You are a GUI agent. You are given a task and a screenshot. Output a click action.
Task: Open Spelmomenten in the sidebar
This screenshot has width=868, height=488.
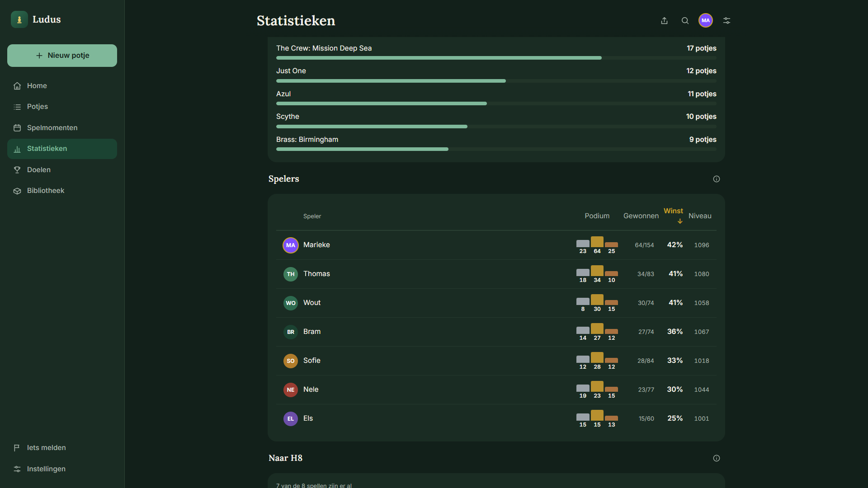tap(62, 128)
